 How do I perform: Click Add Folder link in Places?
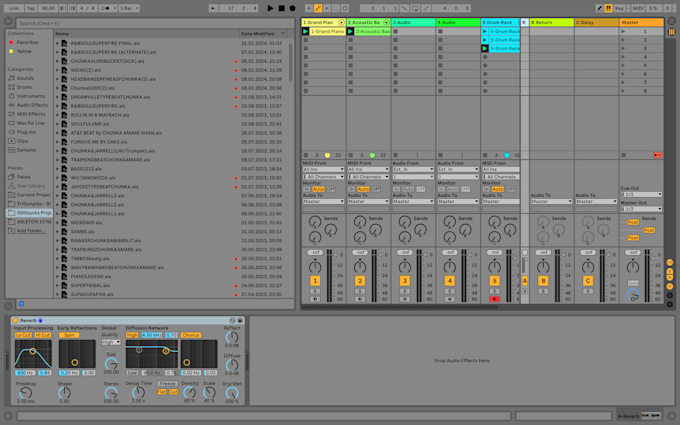31,231
